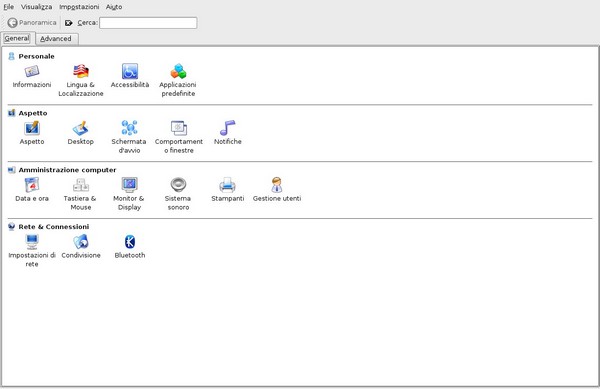Viewport: 600px width, 389px height.
Task: Open Applicazioni predefinite cubes icon
Action: click(x=178, y=71)
